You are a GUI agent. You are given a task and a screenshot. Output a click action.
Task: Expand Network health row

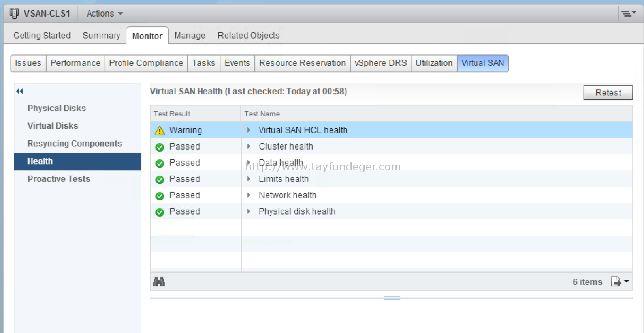coord(249,195)
